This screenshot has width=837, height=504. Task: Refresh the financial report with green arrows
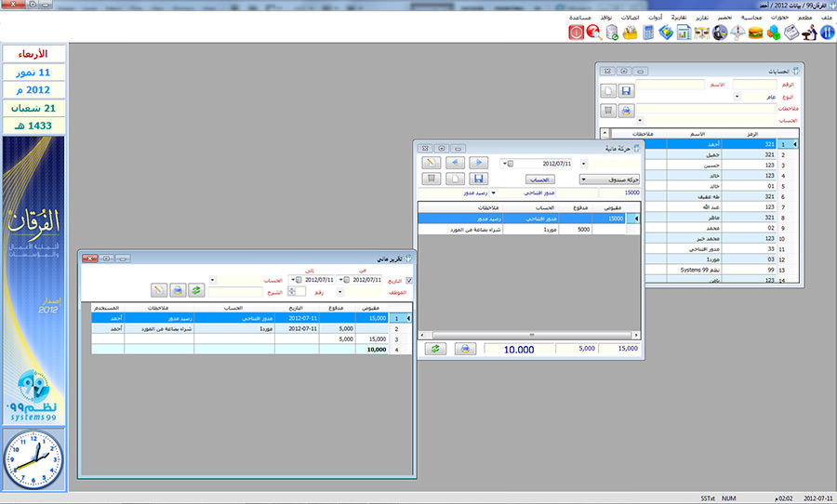(x=196, y=290)
